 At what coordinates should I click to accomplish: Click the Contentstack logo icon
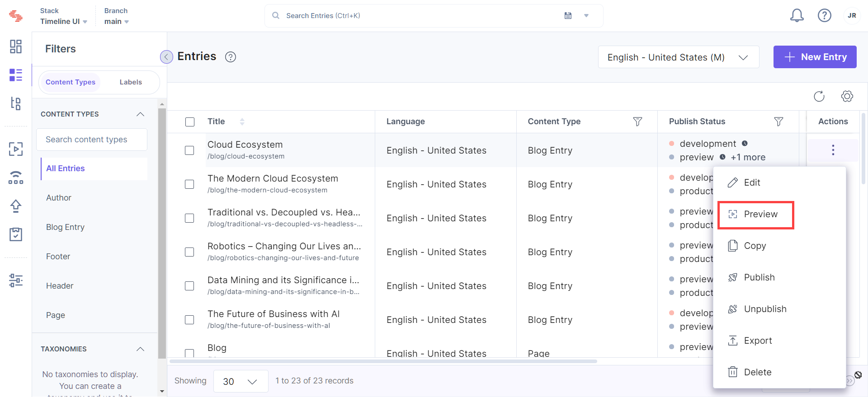16,16
